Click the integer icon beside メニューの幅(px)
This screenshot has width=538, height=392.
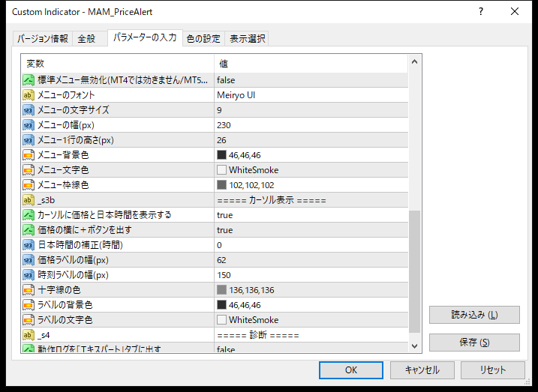coord(29,125)
